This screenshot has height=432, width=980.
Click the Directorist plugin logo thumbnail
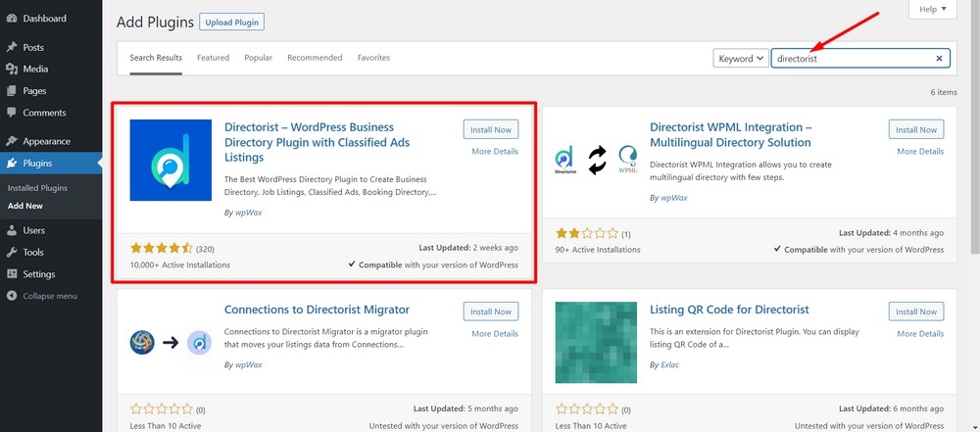coord(171,160)
